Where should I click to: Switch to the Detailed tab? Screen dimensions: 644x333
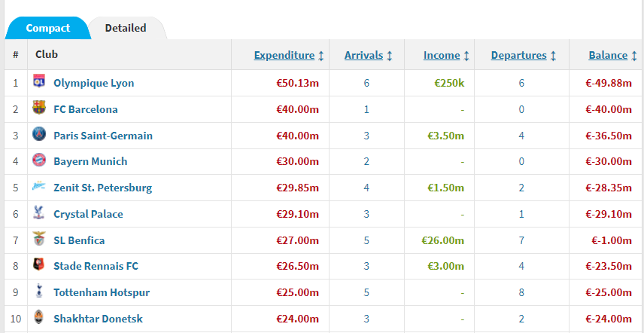pos(126,28)
